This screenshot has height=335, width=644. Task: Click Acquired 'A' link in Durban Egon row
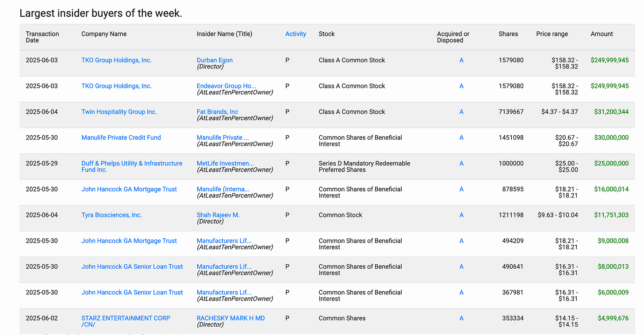[461, 60]
